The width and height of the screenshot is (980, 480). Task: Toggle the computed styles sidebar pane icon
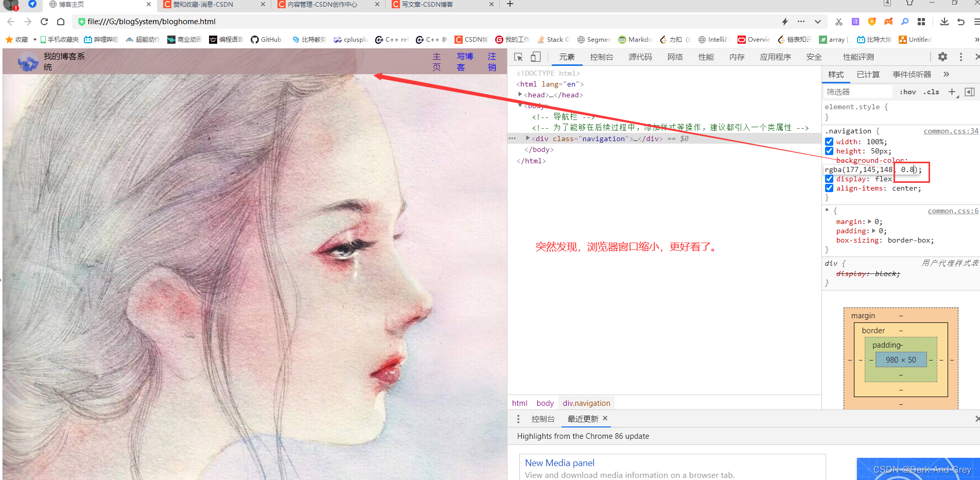pyautogui.click(x=970, y=92)
